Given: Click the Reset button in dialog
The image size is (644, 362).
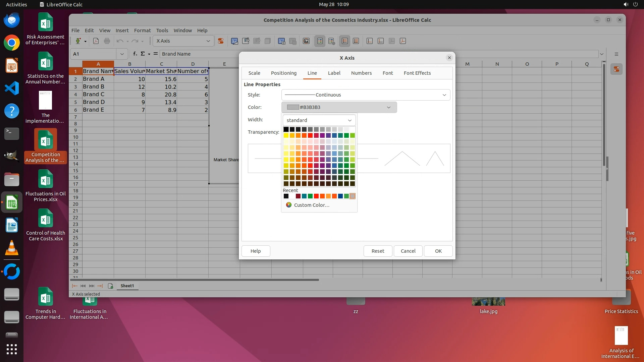Looking at the screenshot, I should click(378, 251).
